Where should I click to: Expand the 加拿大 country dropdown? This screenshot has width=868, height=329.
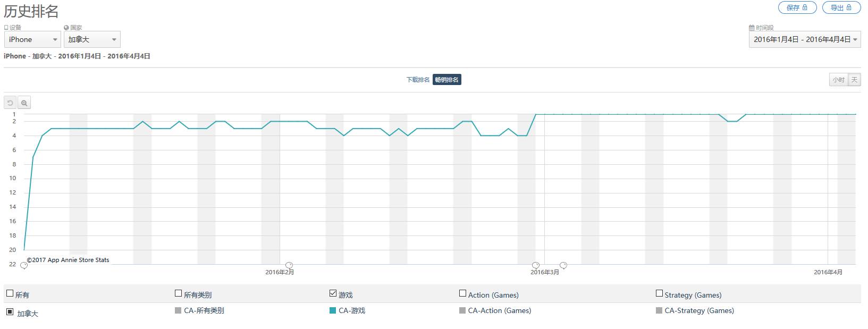pos(92,39)
